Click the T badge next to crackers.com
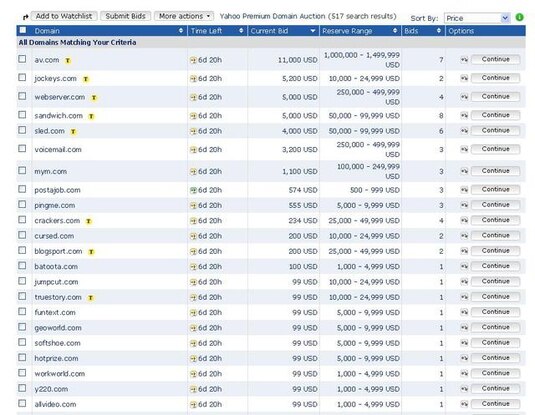The image size is (535, 415). [x=88, y=221]
